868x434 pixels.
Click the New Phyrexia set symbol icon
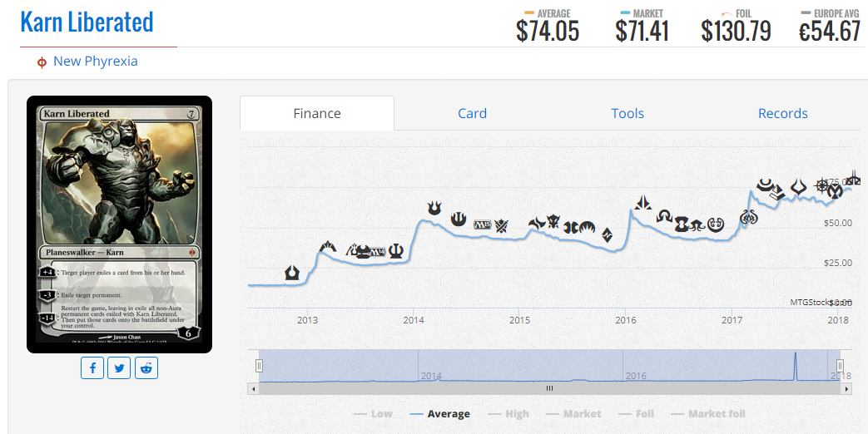tap(42, 62)
